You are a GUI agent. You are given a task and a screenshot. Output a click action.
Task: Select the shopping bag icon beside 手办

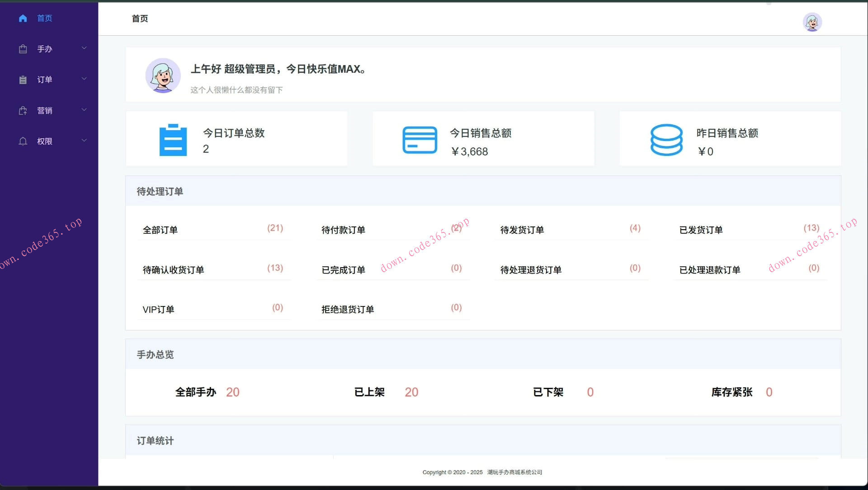tap(23, 49)
